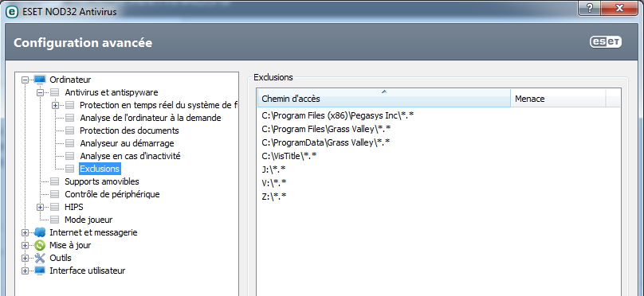Select the C:\VisTitle\*.* exclusion
The image size is (644, 296).
tap(289, 156)
